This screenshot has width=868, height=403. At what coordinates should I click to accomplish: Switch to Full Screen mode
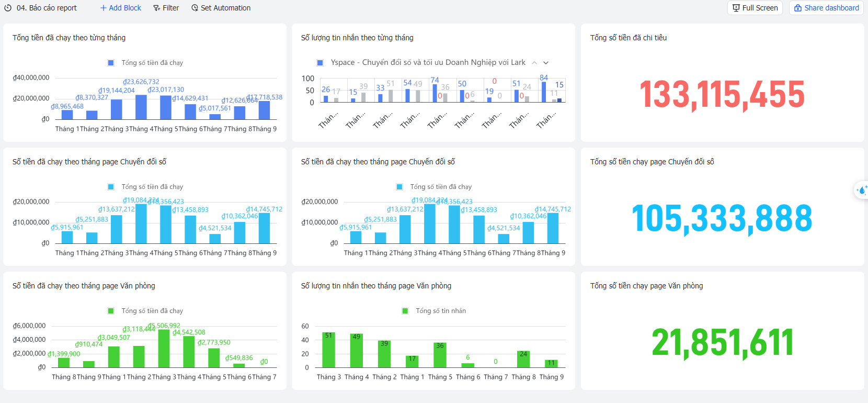pyautogui.click(x=755, y=8)
